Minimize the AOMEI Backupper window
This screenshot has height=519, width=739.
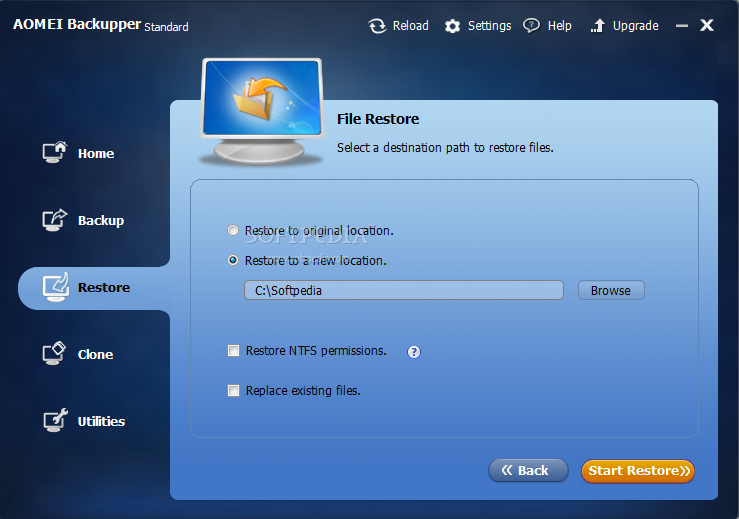pos(682,26)
